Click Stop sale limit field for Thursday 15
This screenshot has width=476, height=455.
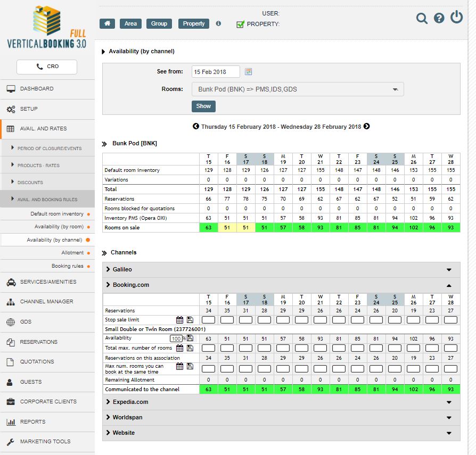point(208,320)
